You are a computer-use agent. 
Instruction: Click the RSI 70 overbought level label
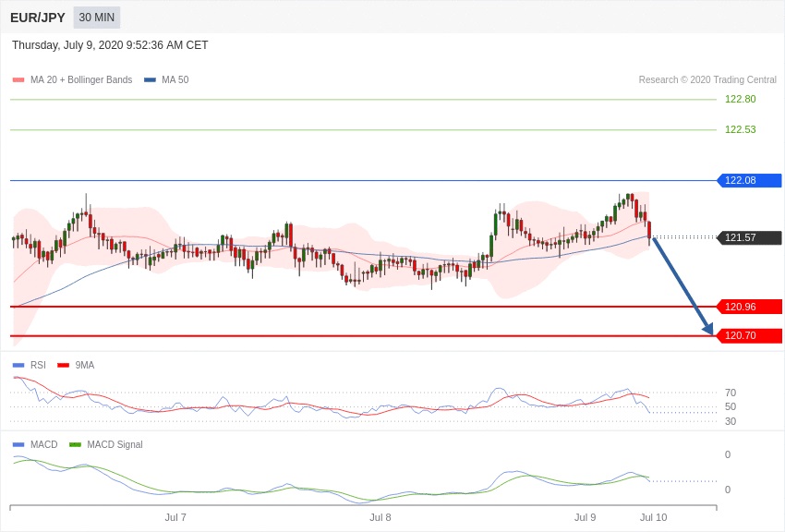point(731,393)
